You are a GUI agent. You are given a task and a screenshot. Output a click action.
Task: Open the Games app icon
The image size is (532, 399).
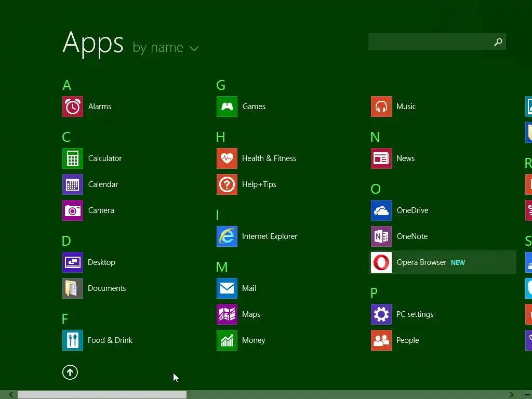pyautogui.click(x=227, y=107)
